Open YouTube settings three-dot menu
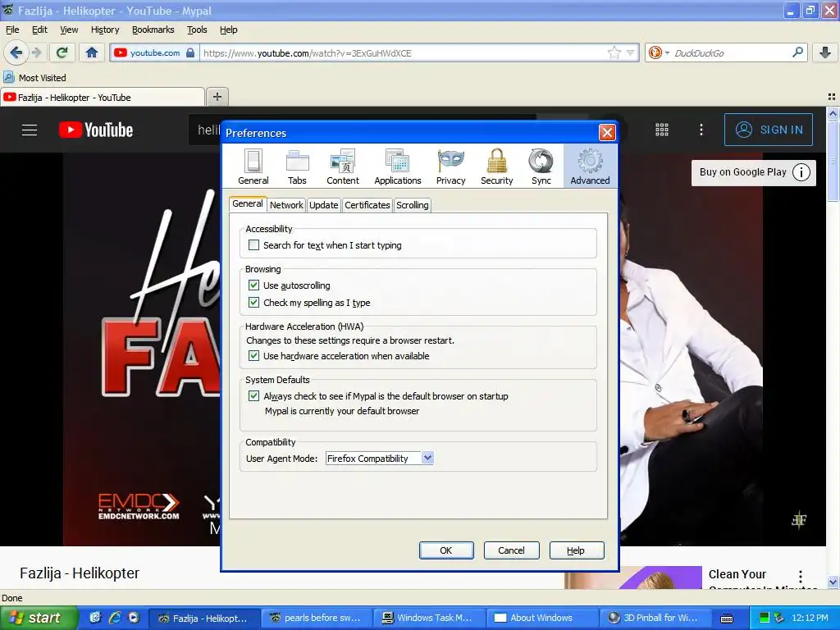Image resolution: width=840 pixels, height=630 pixels. 701,130
